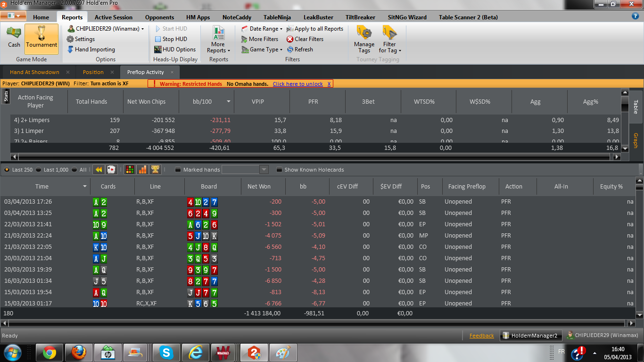This screenshot has width=644, height=362.
Task: Open HUD Settings gear
Action: pos(81,39)
